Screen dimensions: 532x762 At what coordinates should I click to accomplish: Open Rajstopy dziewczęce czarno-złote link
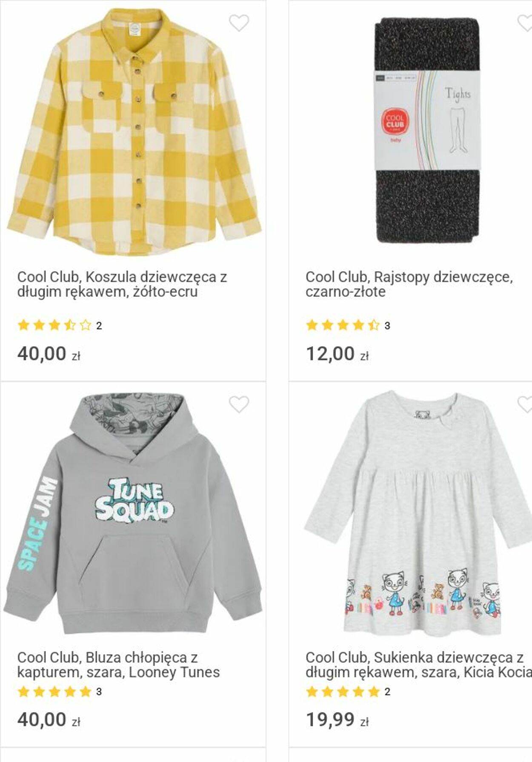tap(409, 284)
